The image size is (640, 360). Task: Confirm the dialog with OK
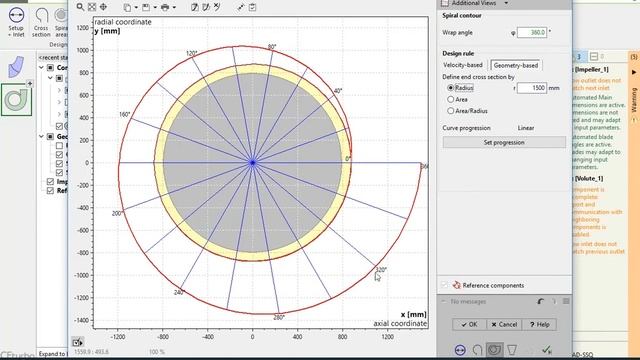point(469,324)
